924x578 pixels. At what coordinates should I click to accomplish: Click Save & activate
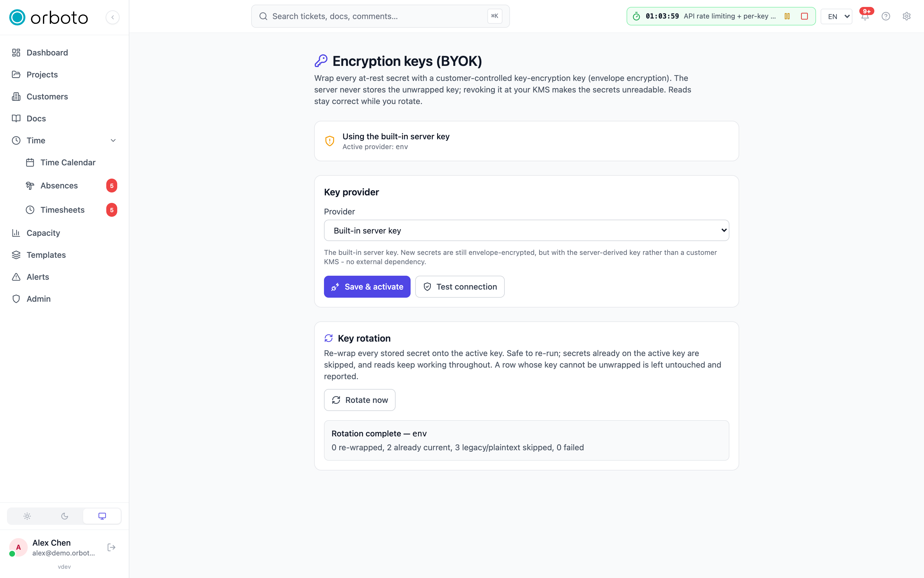click(x=367, y=287)
